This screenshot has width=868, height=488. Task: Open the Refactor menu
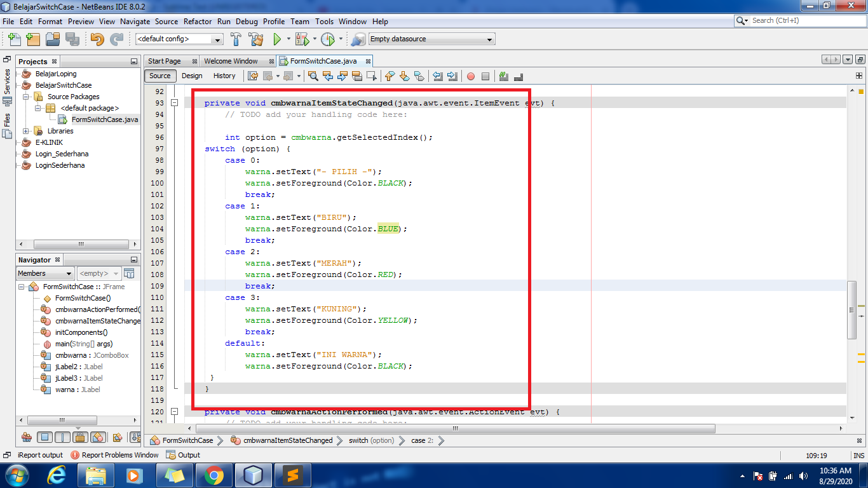coord(198,21)
